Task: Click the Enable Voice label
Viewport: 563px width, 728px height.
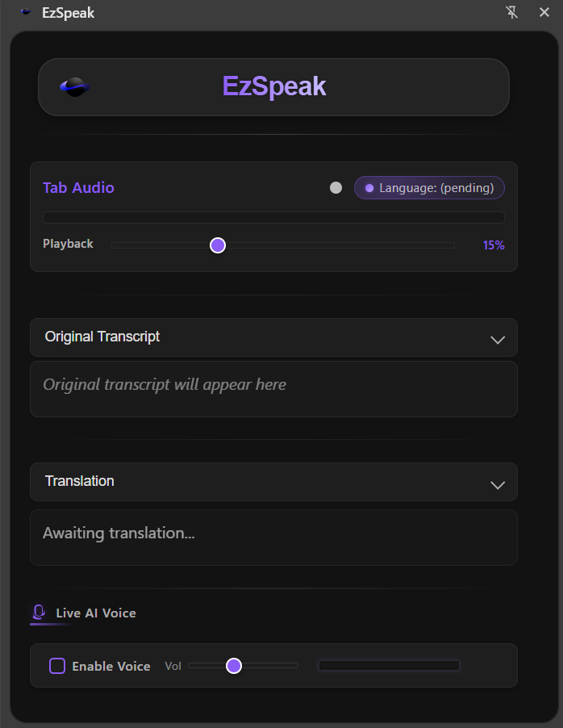Action: (x=111, y=666)
